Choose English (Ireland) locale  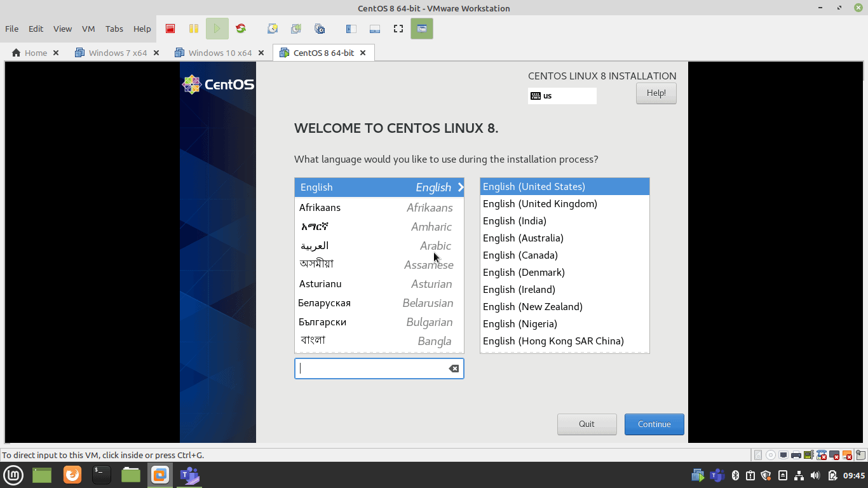(x=565, y=290)
